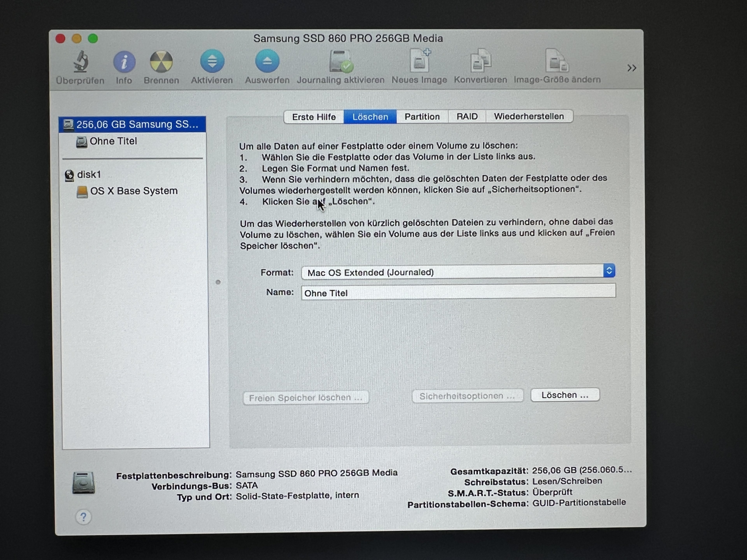Click the Konvertieren toolbar icon
The image size is (747, 560).
point(480,60)
